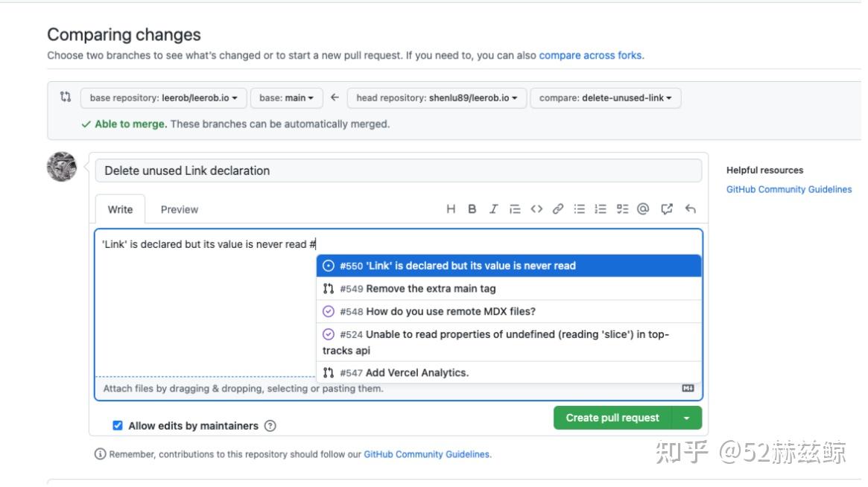Open the base repository dropdown
This screenshot has width=868, height=487.
click(162, 98)
